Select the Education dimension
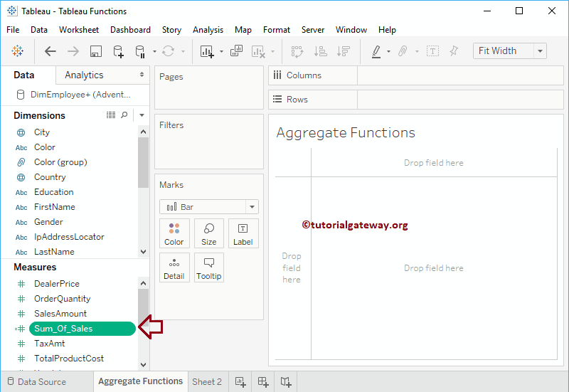This screenshot has height=392, width=569. [54, 192]
